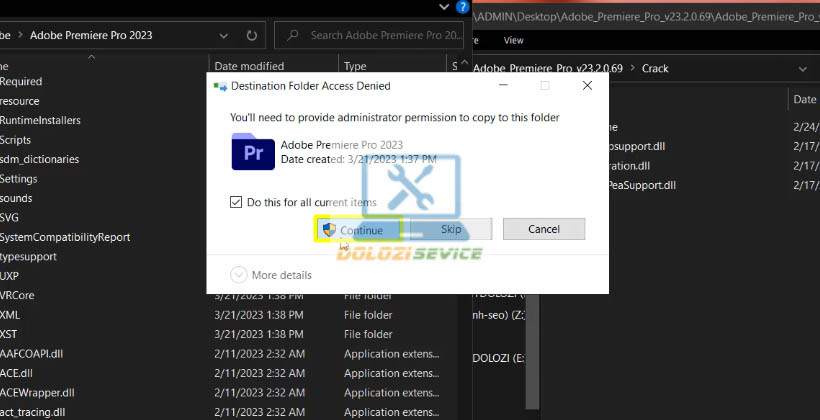
Task: Open the right window's address path dropdown
Action: tap(802, 68)
